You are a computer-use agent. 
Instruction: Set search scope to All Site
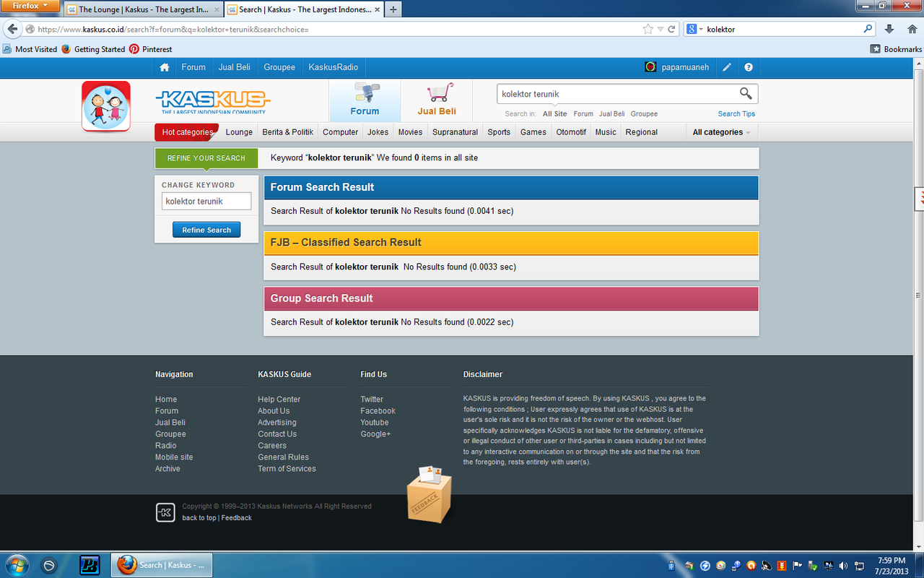point(555,113)
